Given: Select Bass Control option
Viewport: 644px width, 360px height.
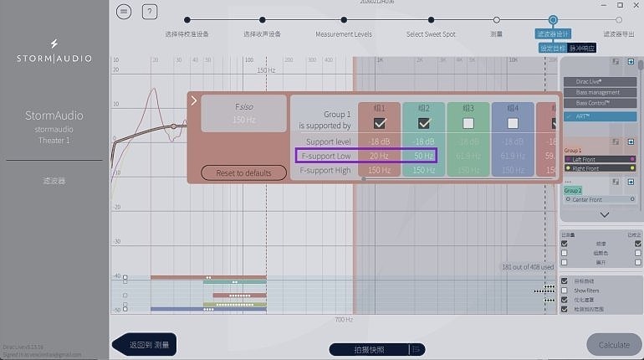Looking at the screenshot, I should 600,103.
